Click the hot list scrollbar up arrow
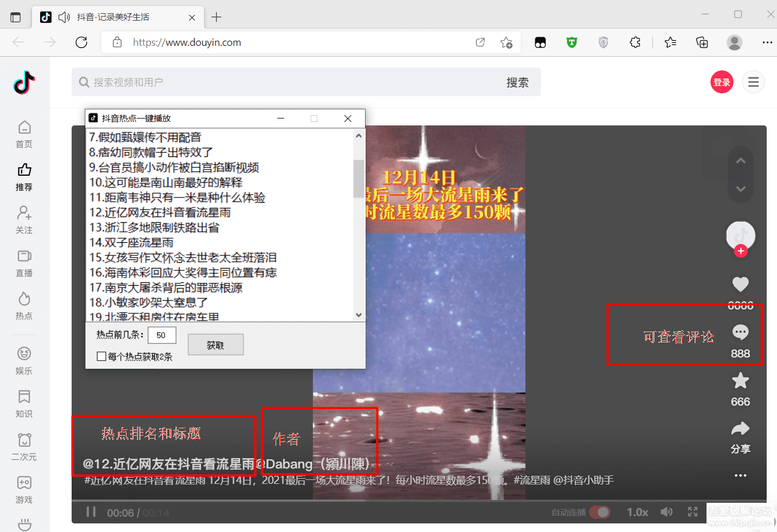777x532 pixels. (x=359, y=136)
